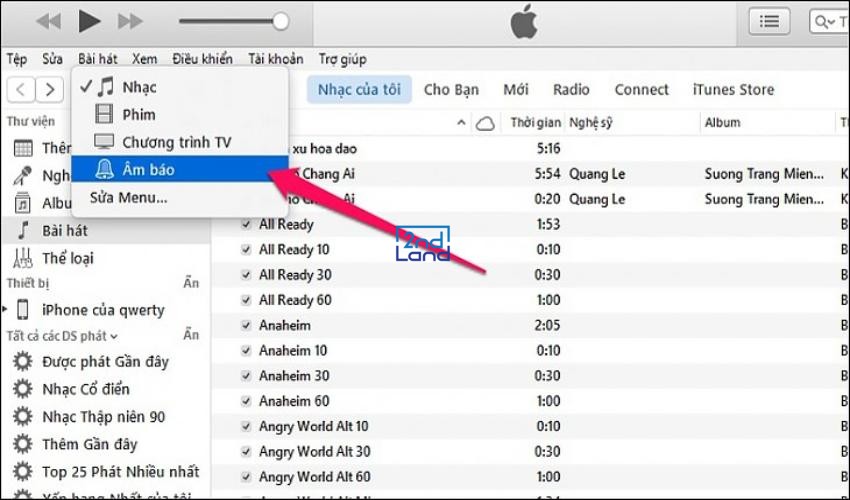Uncheck the Anaheim 30 checkbox
Image resolution: width=850 pixels, height=500 pixels.
tap(246, 376)
